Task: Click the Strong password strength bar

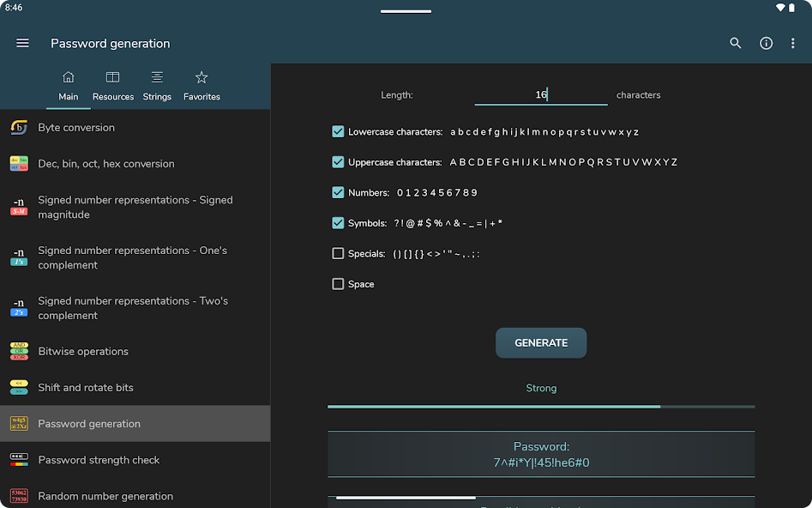Action: pyautogui.click(x=541, y=407)
